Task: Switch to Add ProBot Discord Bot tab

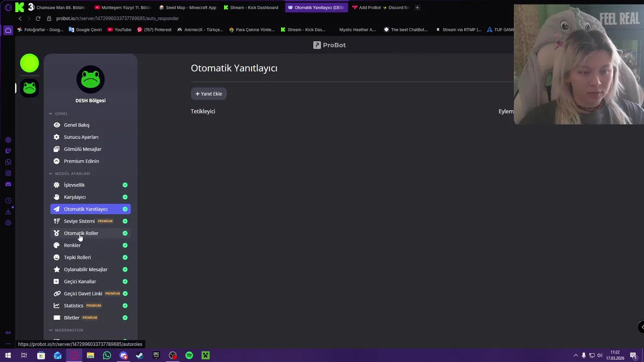Action: [x=381, y=8]
